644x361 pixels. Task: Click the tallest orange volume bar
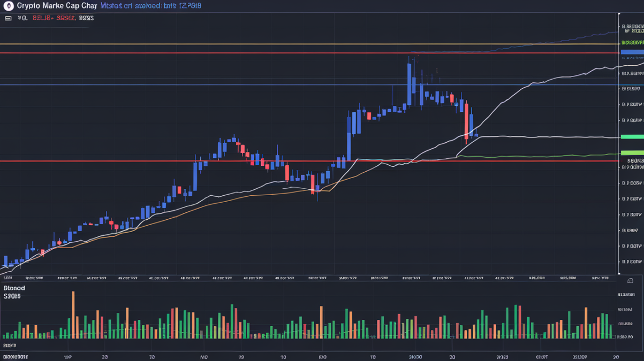pyautogui.click(x=73, y=314)
